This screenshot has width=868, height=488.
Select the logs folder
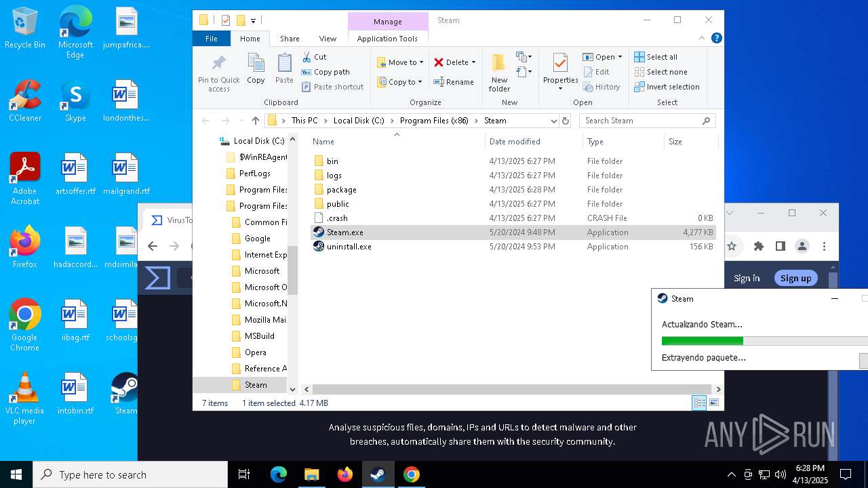[x=514, y=176]
